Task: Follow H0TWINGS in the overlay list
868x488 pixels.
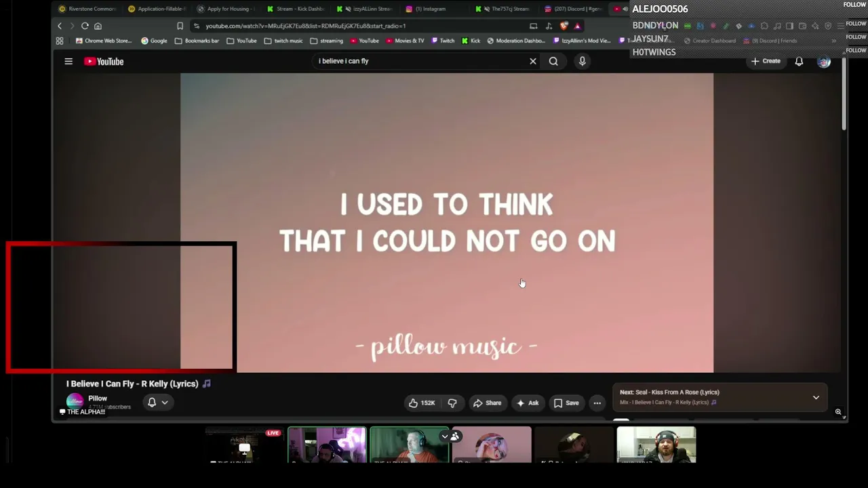Action: pyautogui.click(x=854, y=51)
